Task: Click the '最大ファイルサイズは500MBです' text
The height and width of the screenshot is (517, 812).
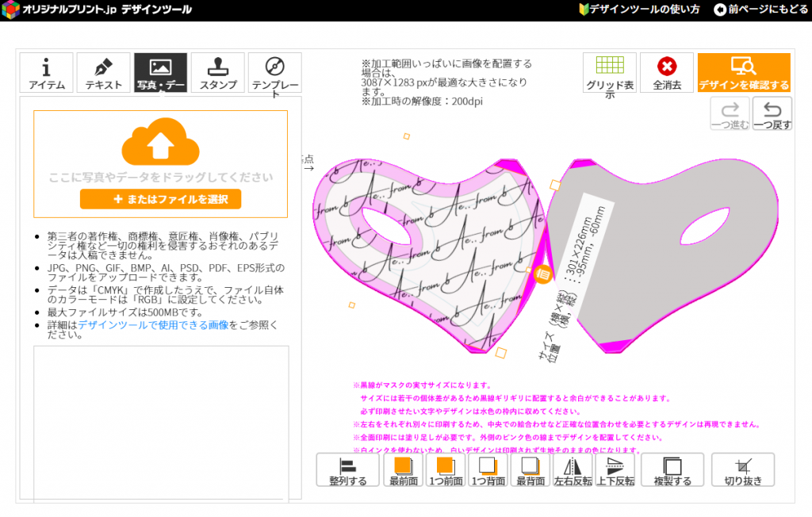Action: [x=124, y=312]
